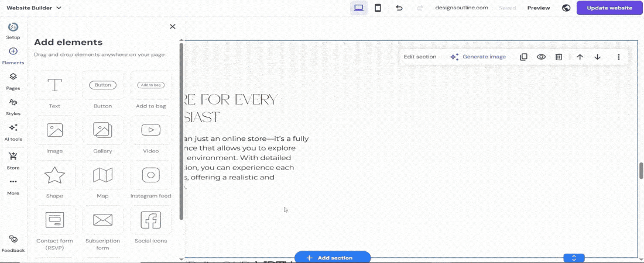
Task: Click the Add section button
Action: [333, 258]
